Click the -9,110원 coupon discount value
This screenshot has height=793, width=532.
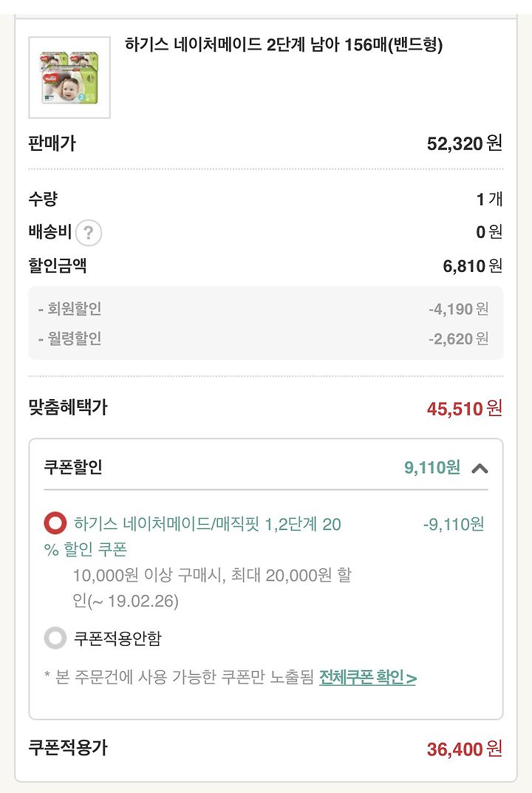click(454, 524)
